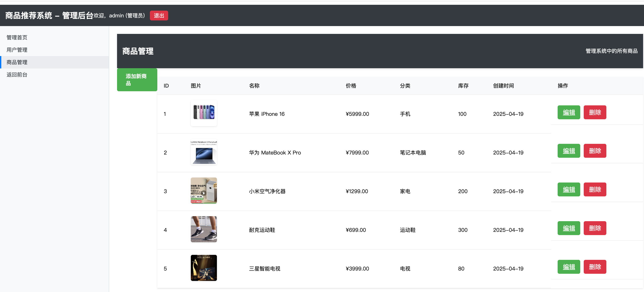Click the 小米空气净化器 product image
This screenshot has height=292, width=644.
click(x=203, y=190)
